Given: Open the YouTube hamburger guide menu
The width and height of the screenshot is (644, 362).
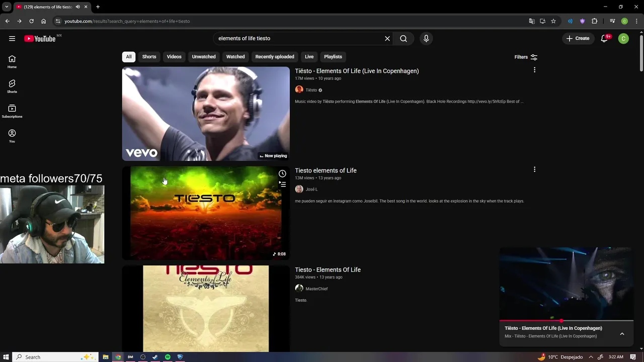Looking at the screenshot, I should point(12,38).
